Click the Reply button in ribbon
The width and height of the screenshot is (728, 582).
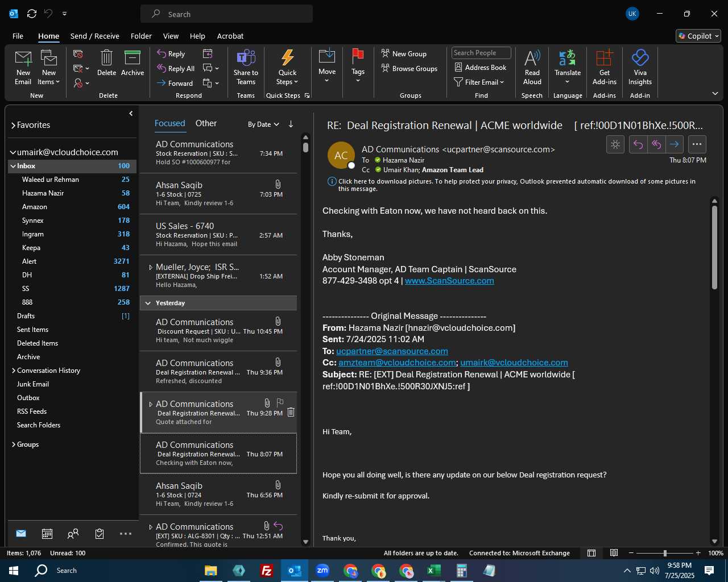click(x=171, y=53)
